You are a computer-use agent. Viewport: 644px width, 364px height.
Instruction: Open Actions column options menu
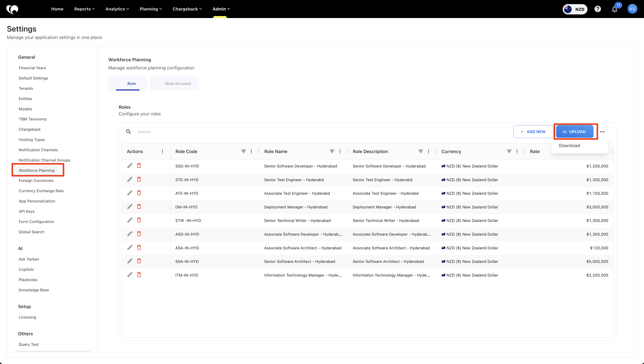coord(163,151)
